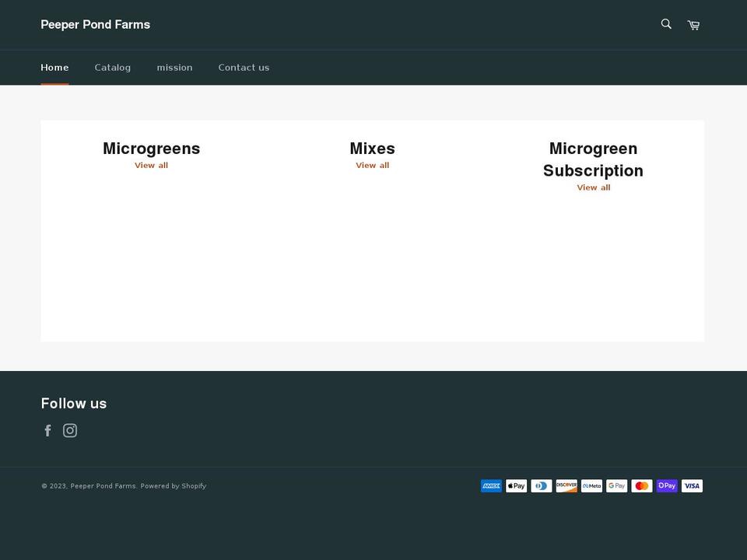Select the Mastercard payment icon
The height and width of the screenshot is (560, 747).
click(642, 485)
